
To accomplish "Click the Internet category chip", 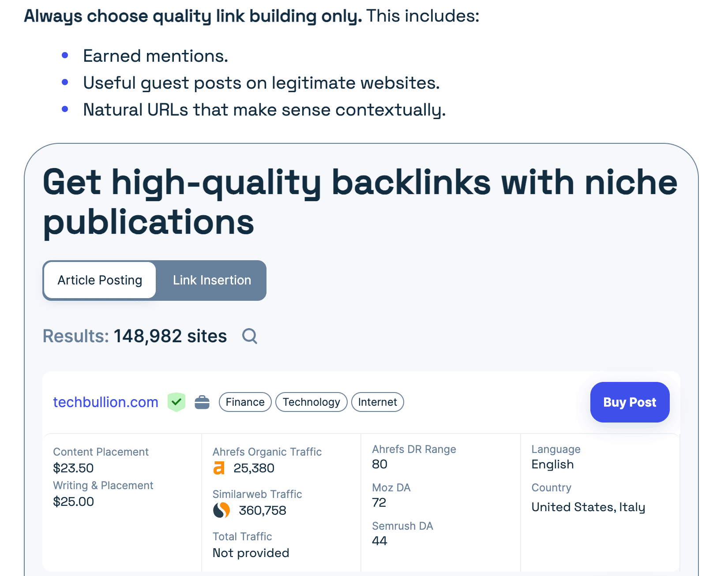I will pyautogui.click(x=377, y=402).
